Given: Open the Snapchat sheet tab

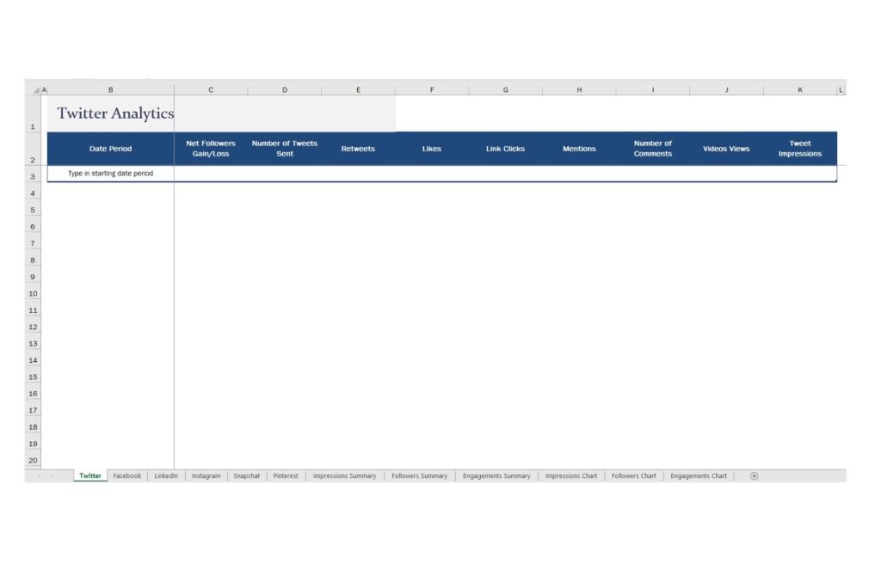Looking at the screenshot, I should 247,475.
